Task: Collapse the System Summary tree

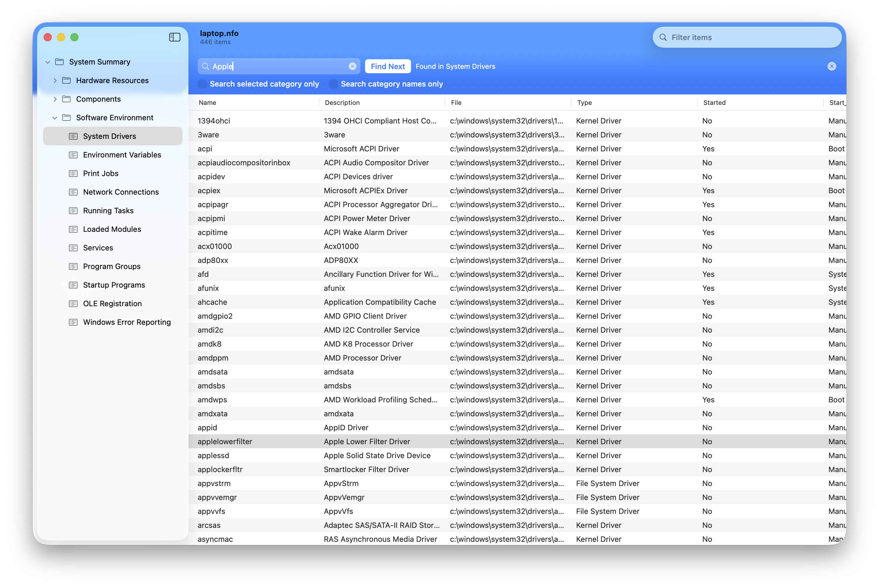Action: tap(48, 62)
